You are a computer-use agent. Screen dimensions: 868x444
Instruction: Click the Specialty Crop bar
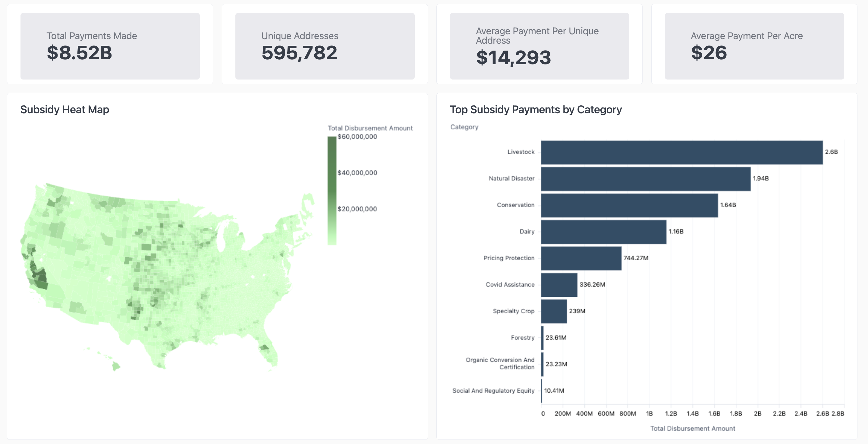[554, 311]
